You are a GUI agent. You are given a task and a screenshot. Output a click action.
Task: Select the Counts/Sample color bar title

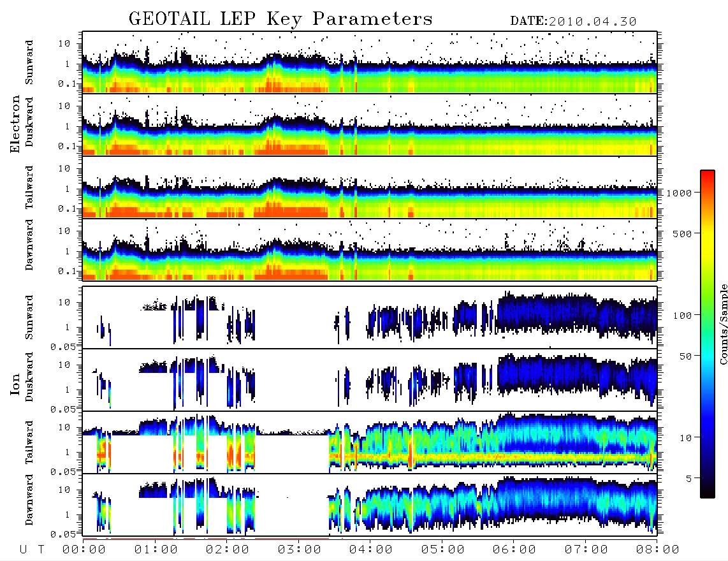tap(723, 324)
